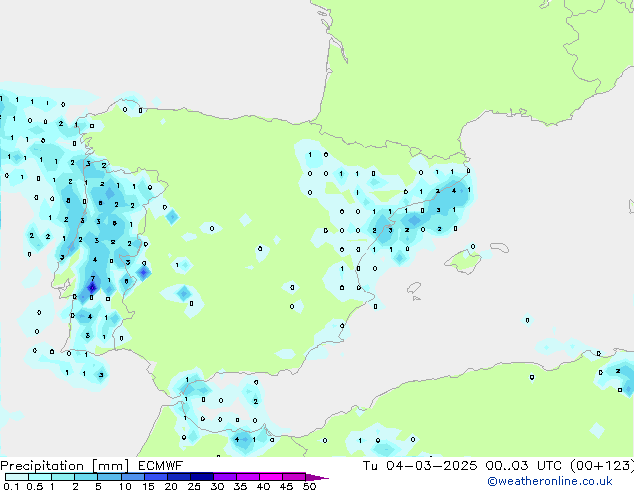The image size is (634, 490).
Task: Click the dark blue rain peak labeled 7
Action: point(92,287)
